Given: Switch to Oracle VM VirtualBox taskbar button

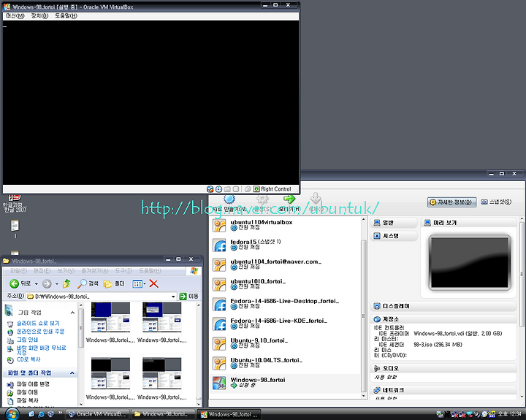Looking at the screenshot, I should coord(97,414).
